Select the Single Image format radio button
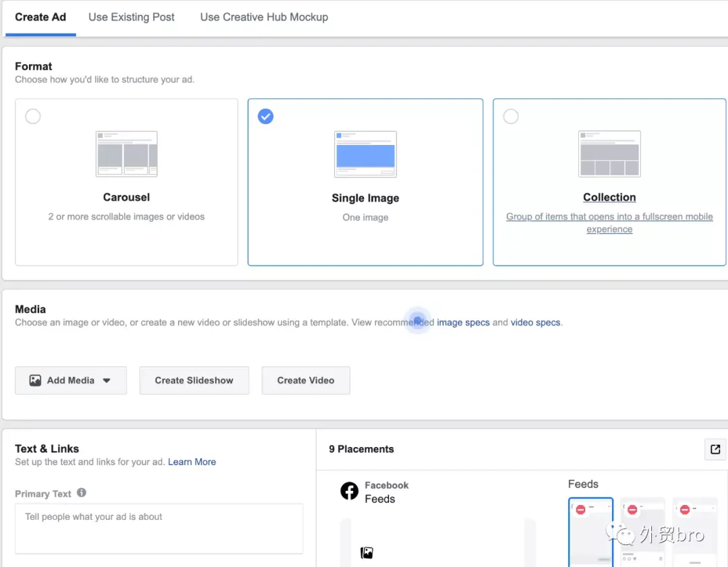 click(x=266, y=116)
